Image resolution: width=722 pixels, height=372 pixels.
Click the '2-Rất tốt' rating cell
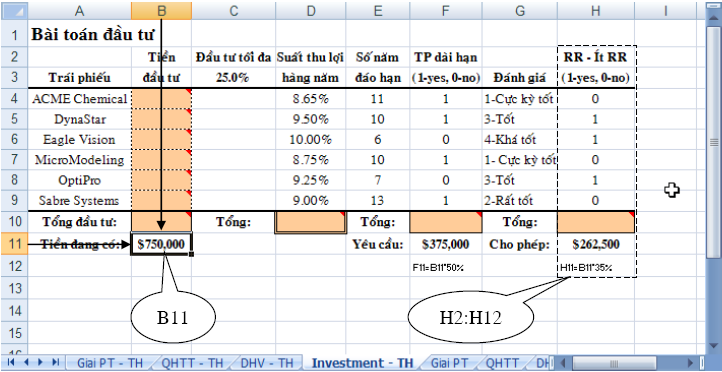(519, 200)
